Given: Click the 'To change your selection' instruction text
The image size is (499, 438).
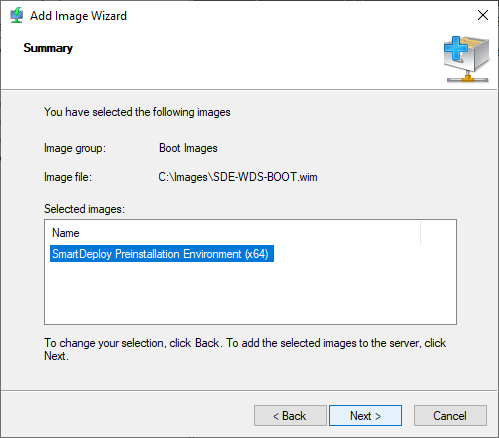Looking at the screenshot, I should pos(245,349).
